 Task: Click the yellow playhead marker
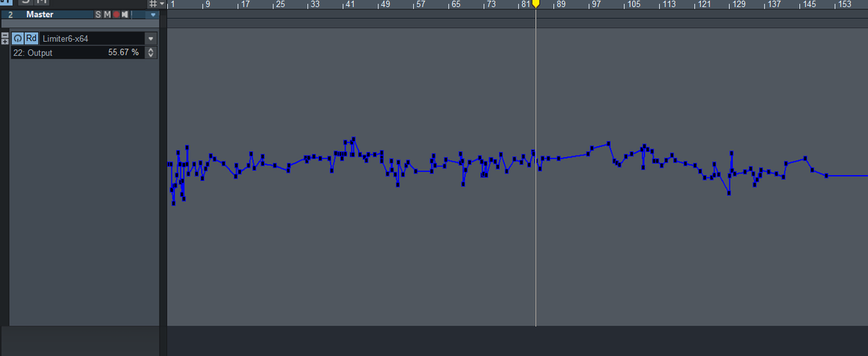pos(536,4)
